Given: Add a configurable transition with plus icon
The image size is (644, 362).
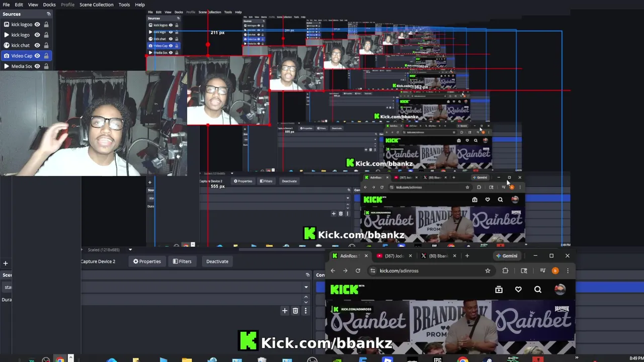Looking at the screenshot, I should 284,311.
